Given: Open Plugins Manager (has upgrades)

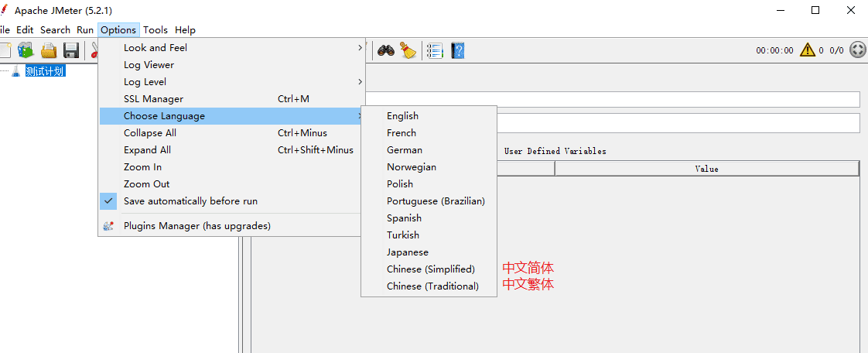Looking at the screenshot, I should (x=231, y=226).
